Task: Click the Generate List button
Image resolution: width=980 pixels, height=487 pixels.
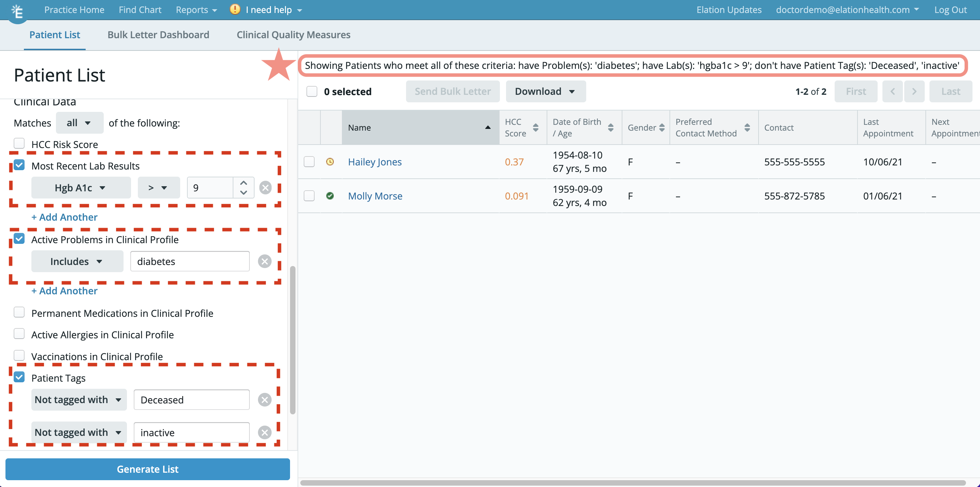Action: 148,469
